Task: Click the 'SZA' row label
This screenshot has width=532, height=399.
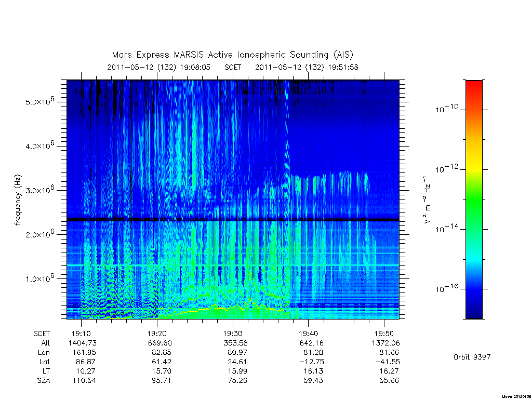Action: tap(44, 381)
